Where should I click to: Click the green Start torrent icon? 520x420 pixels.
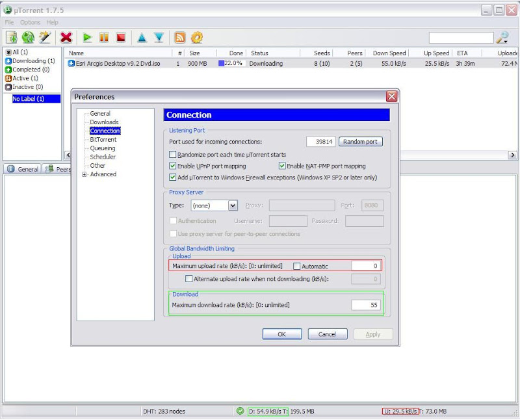coord(87,38)
